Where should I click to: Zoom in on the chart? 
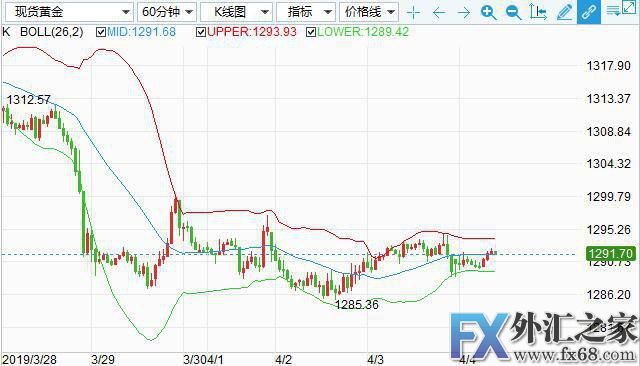point(488,13)
